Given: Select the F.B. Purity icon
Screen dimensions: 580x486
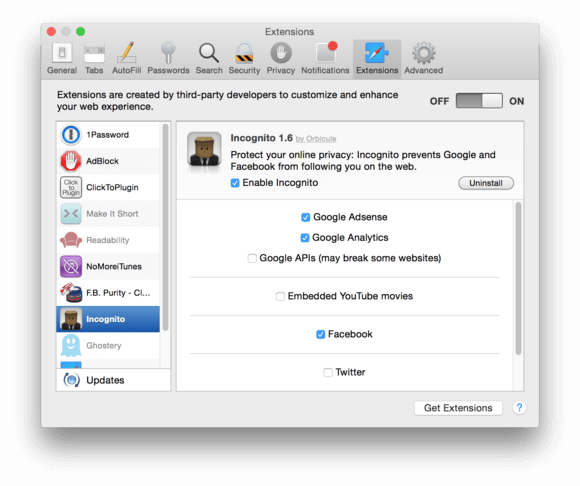Looking at the screenshot, I should (x=71, y=293).
